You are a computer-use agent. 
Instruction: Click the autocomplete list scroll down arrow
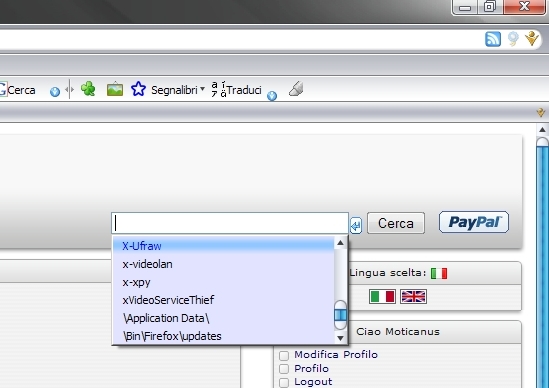pyautogui.click(x=340, y=338)
